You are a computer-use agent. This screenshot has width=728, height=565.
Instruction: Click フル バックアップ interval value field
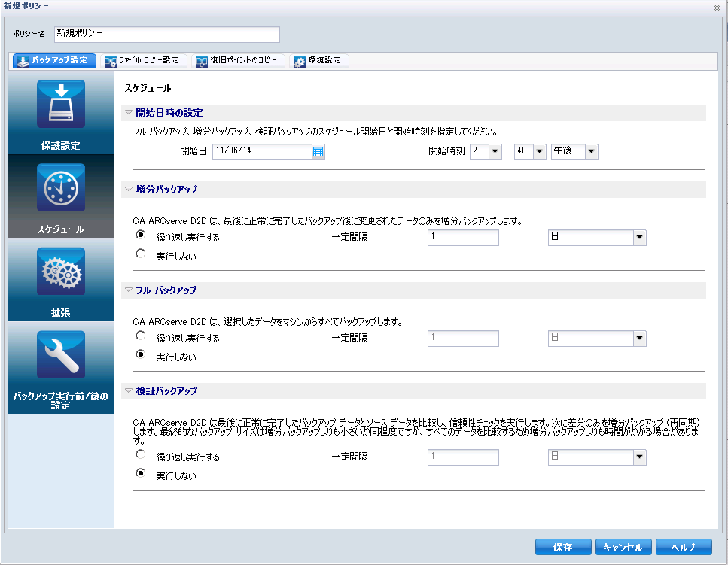[463, 338]
